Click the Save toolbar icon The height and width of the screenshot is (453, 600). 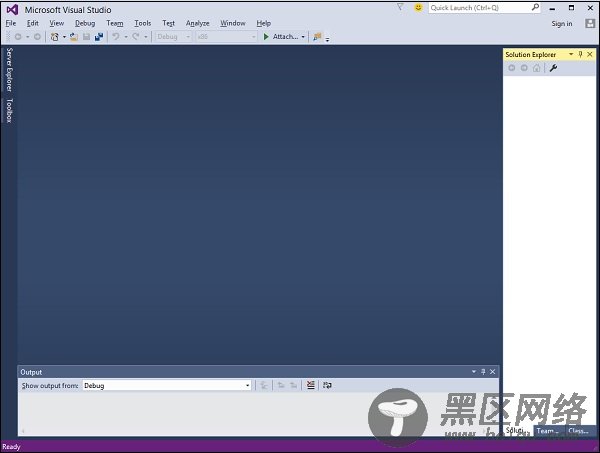pos(86,37)
